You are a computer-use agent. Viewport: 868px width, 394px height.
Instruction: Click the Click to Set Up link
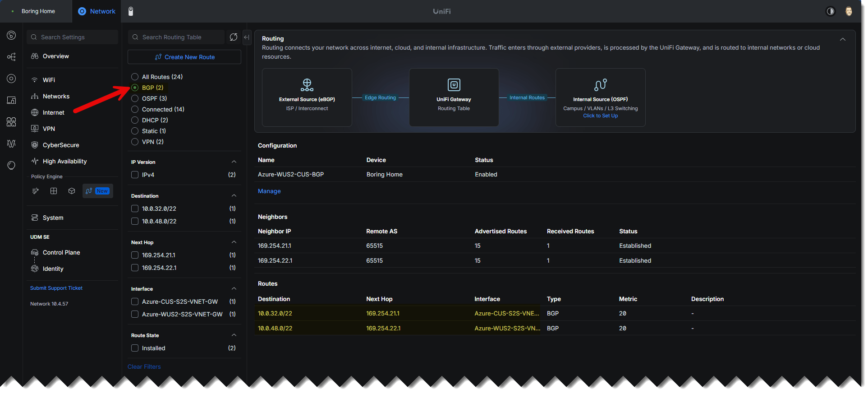pyautogui.click(x=600, y=116)
